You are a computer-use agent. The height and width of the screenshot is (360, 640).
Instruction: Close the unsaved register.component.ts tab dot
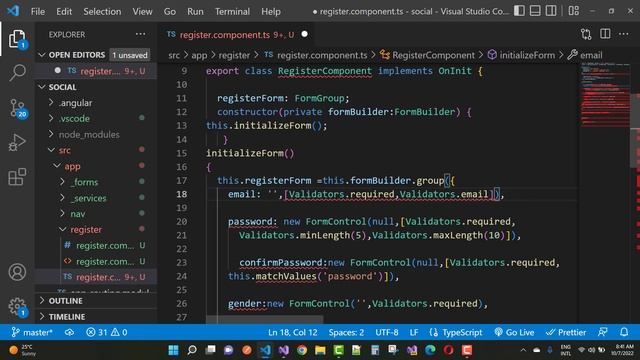304,34
